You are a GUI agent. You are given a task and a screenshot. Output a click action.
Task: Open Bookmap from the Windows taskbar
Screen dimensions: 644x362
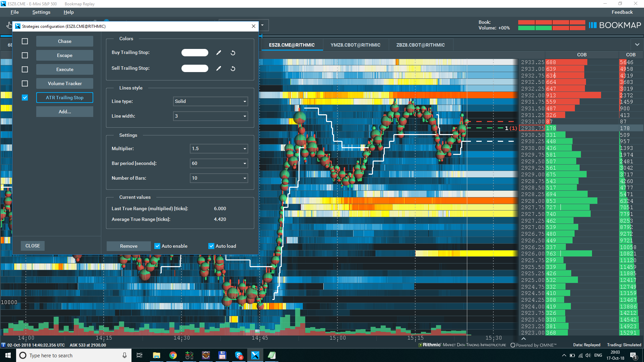click(x=255, y=355)
